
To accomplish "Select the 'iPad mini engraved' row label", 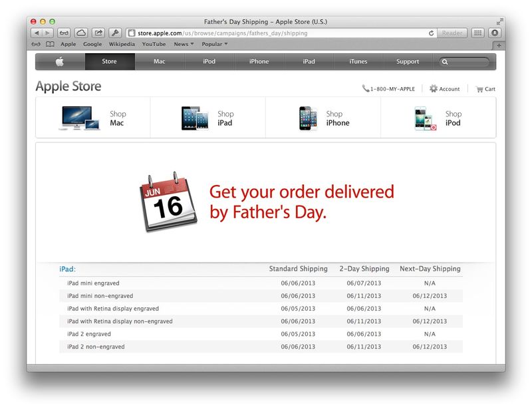I will point(93,283).
